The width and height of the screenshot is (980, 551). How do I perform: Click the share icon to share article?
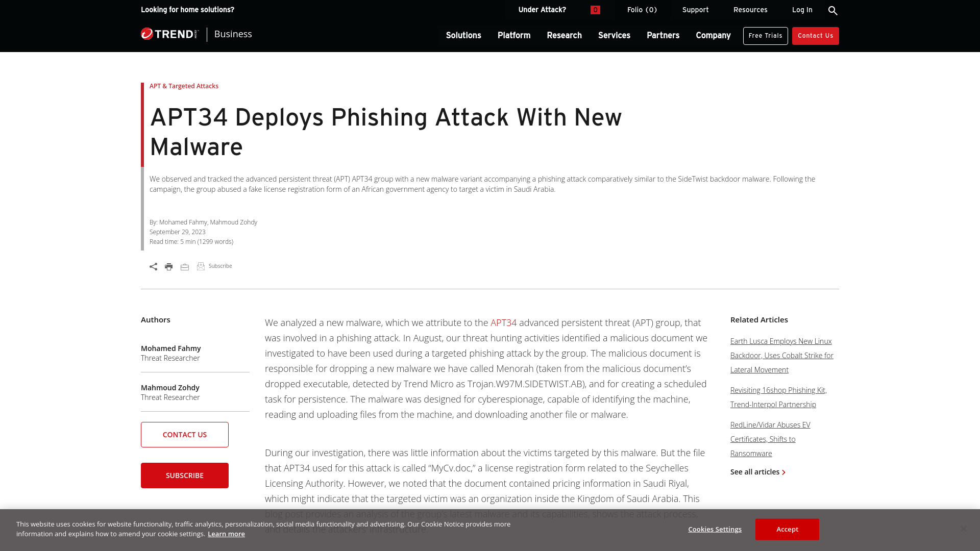[153, 266]
